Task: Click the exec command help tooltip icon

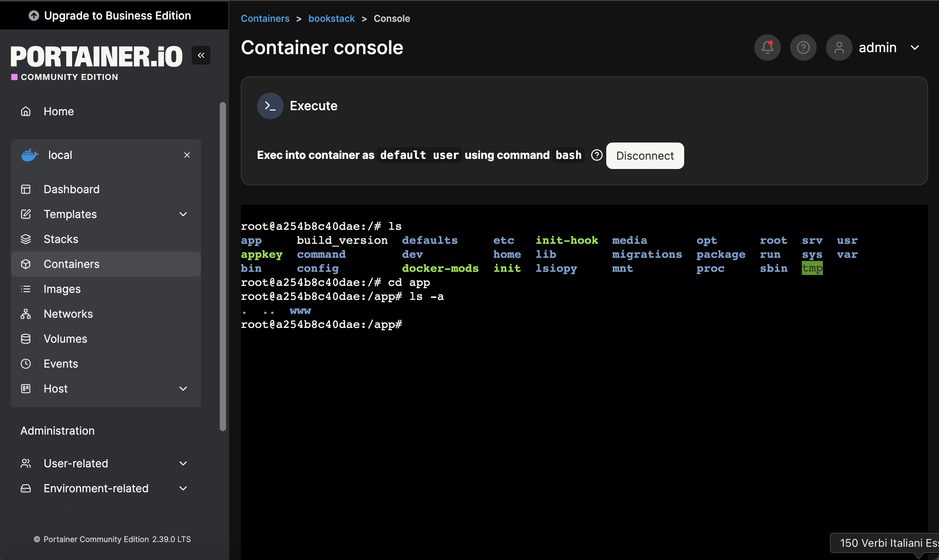Action: [597, 155]
